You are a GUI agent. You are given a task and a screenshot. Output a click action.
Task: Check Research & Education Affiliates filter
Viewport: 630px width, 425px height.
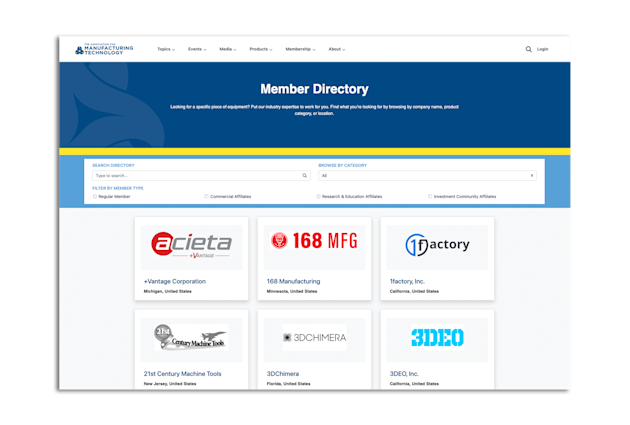tap(319, 196)
